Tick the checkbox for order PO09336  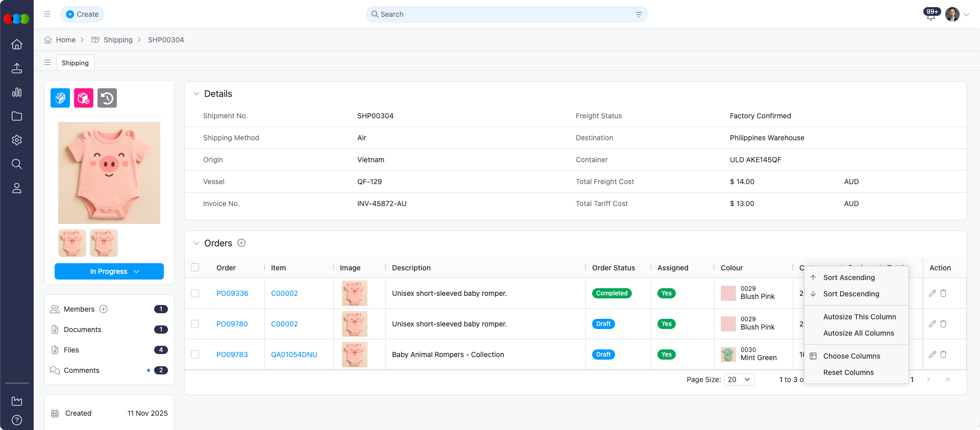pyautogui.click(x=195, y=293)
